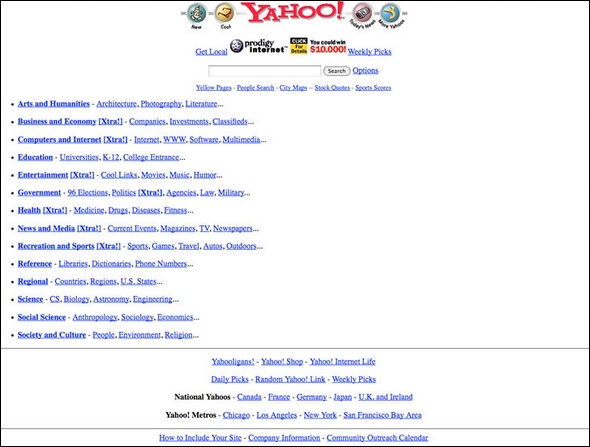Open How to Include Your Site
The image size is (590, 447).
[200, 438]
